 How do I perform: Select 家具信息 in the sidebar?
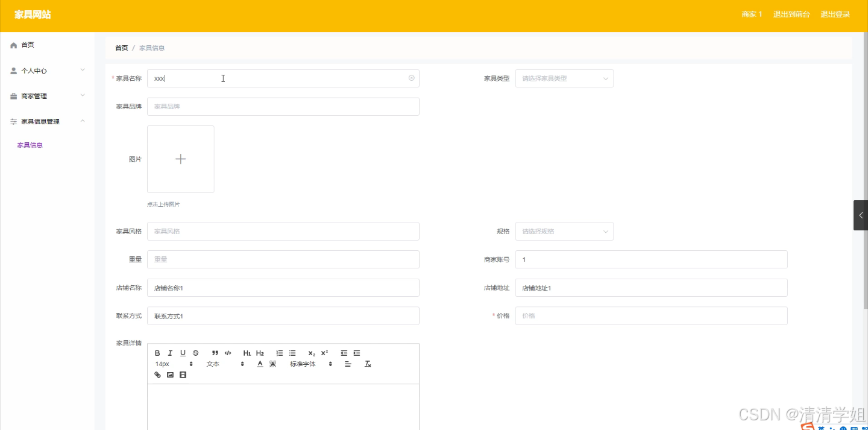pyautogui.click(x=30, y=145)
